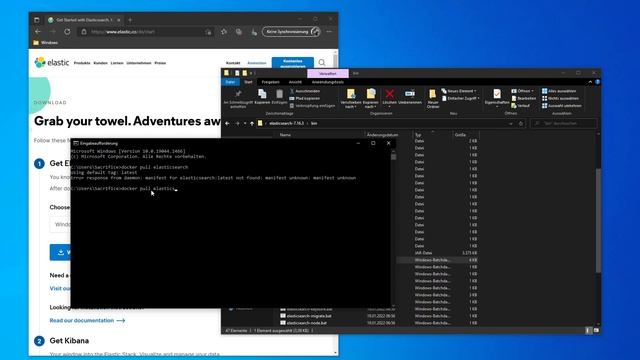Click Alles auswählen in Explorer ribbon
Image resolution: width=640 pixels, height=360 pixels.
click(559, 91)
